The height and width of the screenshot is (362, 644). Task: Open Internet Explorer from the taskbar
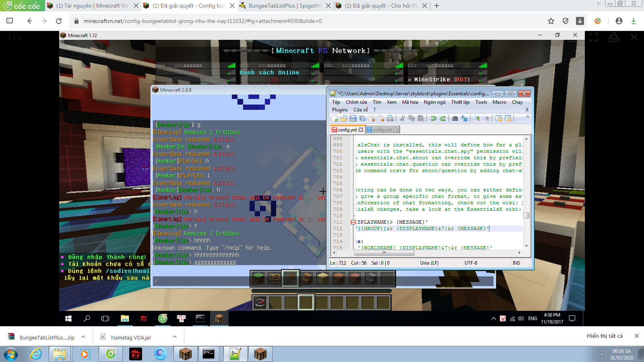point(36,354)
